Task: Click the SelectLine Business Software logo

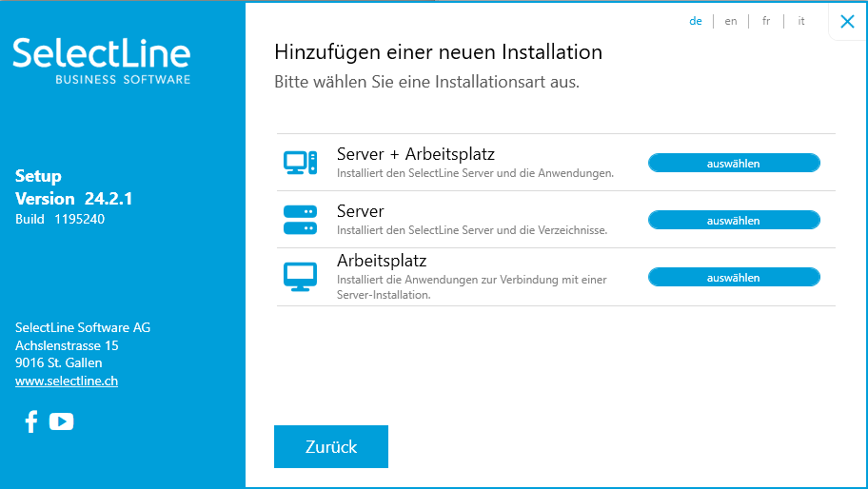Action: [101, 62]
